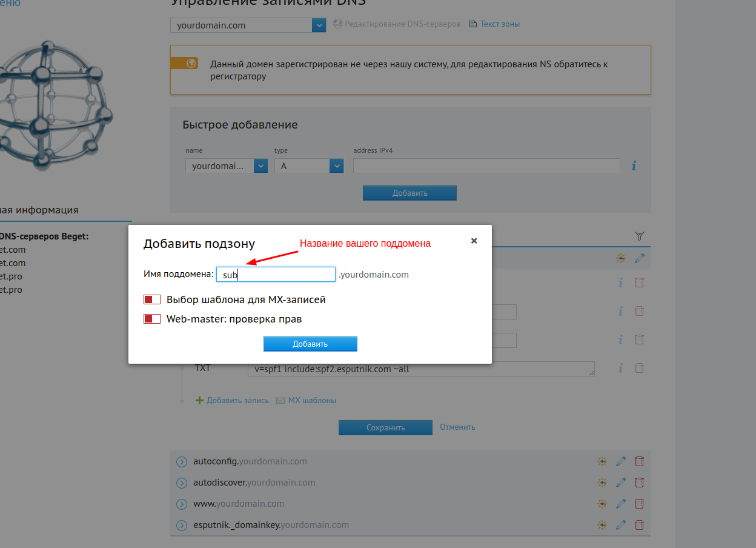Click trash icon for esputnik._domainkey.yourdomain.com
This screenshot has width=756, height=548.
point(639,525)
